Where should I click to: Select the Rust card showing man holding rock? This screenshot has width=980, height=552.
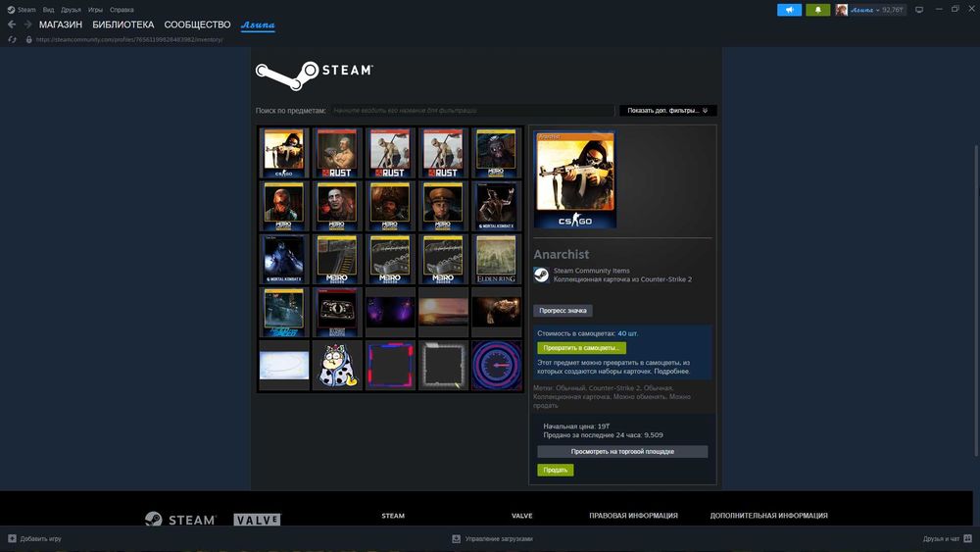337,153
